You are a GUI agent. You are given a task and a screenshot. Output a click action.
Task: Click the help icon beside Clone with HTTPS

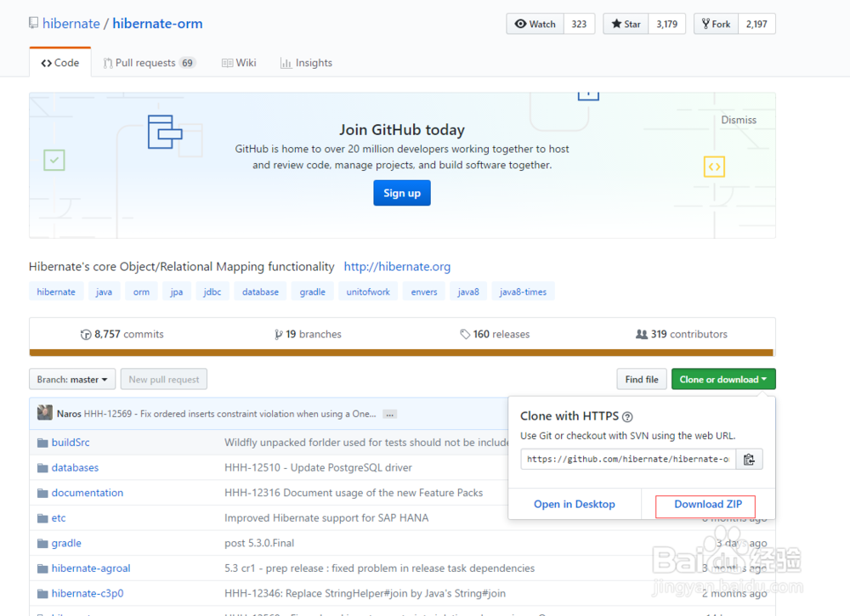point(627,416)
